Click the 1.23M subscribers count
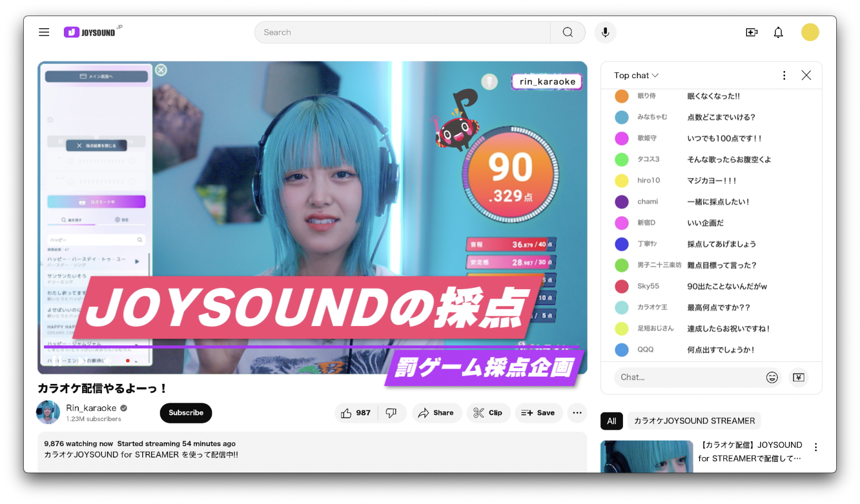 (x=94, y=419)
